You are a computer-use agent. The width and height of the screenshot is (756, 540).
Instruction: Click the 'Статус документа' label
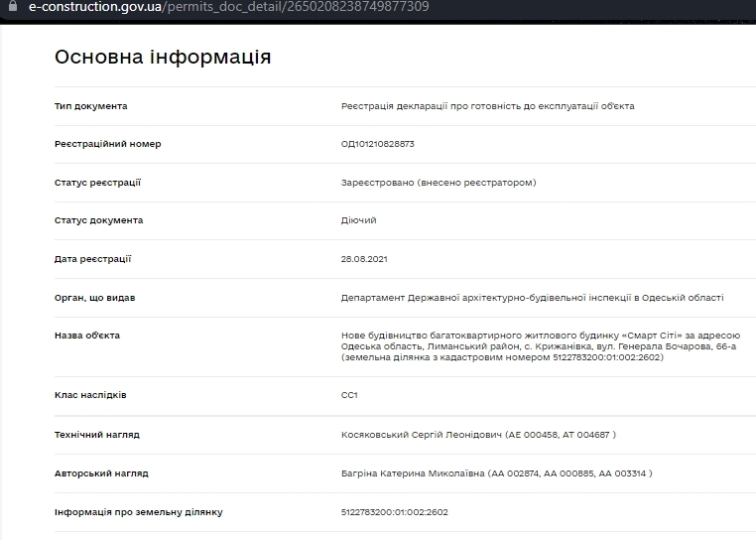[x=98, y=220]
